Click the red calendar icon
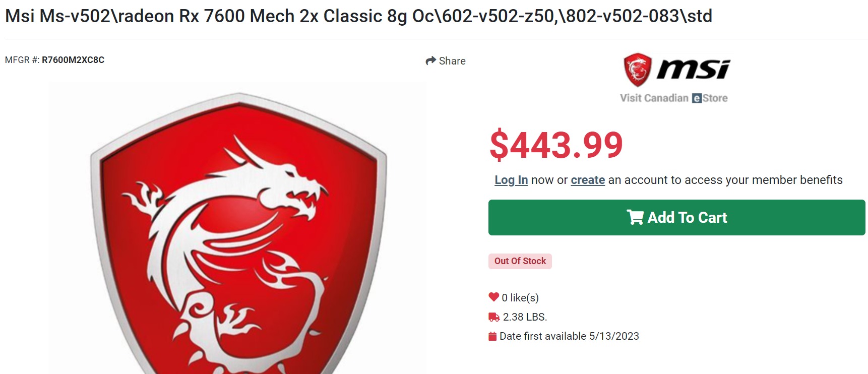The height and width of the screenshot is (374, 868). click(492, 336)
